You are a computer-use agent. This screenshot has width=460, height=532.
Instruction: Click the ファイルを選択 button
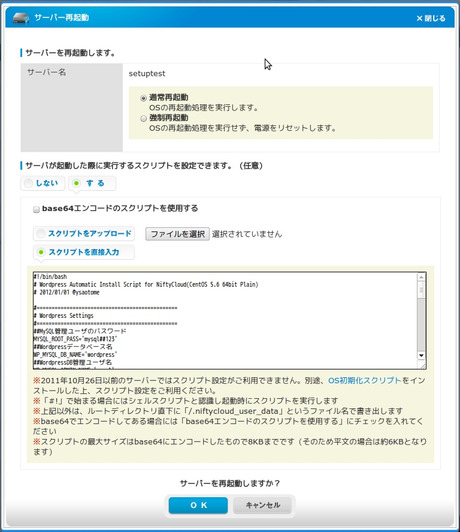coord(177,234)
